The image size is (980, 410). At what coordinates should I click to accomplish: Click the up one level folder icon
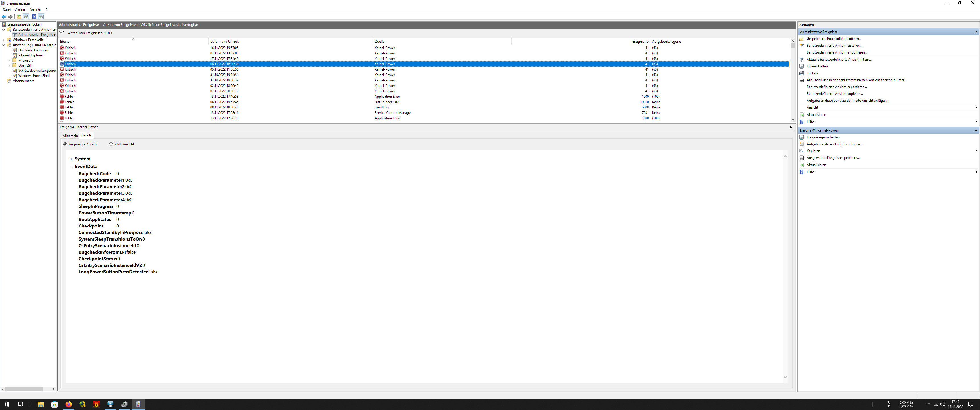pyautogui.click(x=19, y=17)
